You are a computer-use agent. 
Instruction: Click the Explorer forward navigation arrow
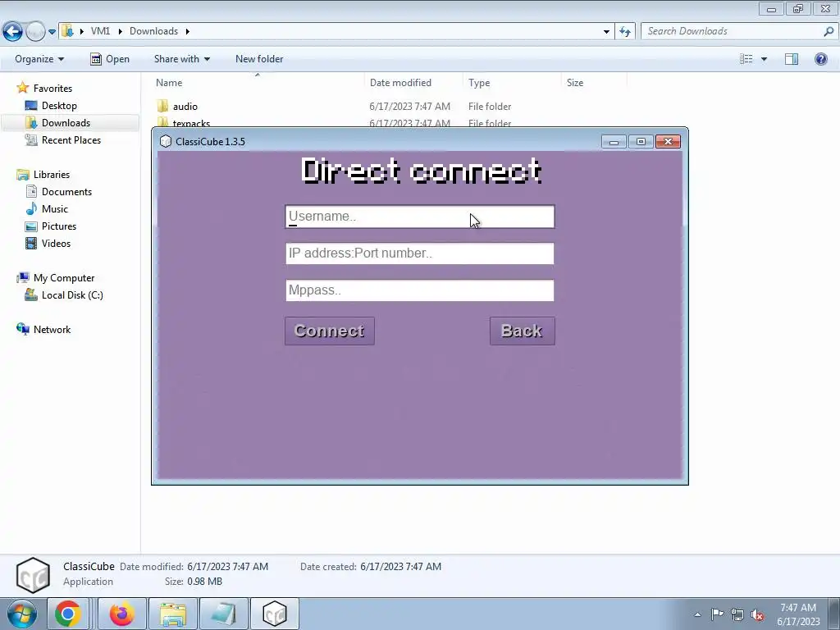[35, 32]
